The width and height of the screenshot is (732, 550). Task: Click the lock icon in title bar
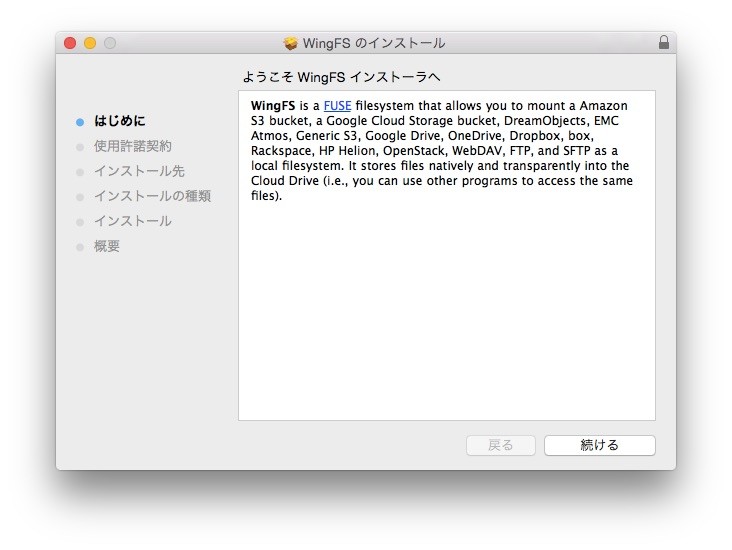tap(663, 42)
